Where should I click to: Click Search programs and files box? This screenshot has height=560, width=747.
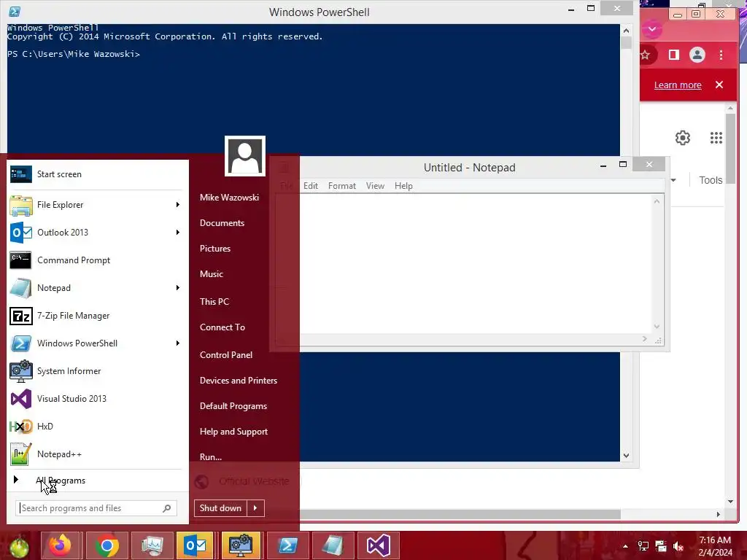pos(96,508)
